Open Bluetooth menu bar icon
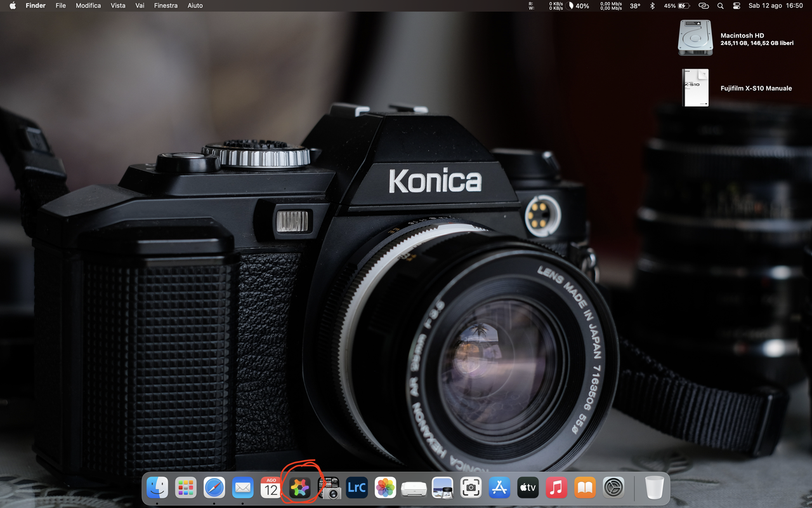The image size is (812, 508). click(652, 6)
